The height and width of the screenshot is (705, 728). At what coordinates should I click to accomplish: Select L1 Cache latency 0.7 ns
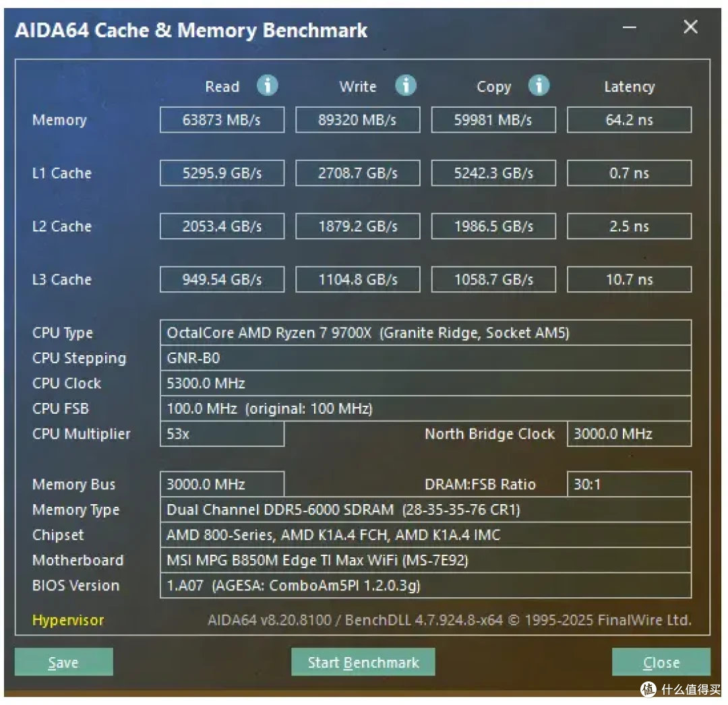(x=629, y=173)
